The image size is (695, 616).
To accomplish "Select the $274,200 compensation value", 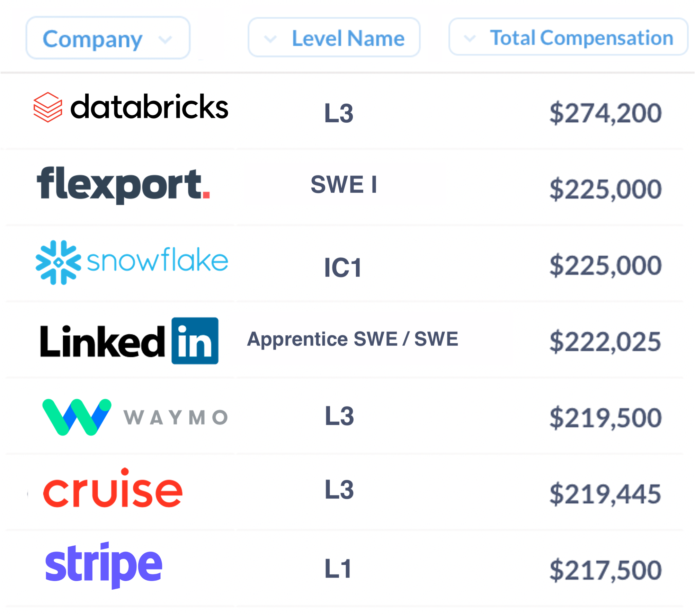I will click(606, 113).
